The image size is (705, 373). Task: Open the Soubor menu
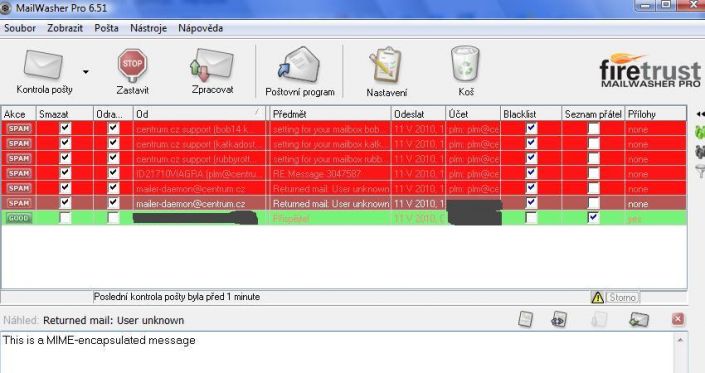(x=20, y=28)
